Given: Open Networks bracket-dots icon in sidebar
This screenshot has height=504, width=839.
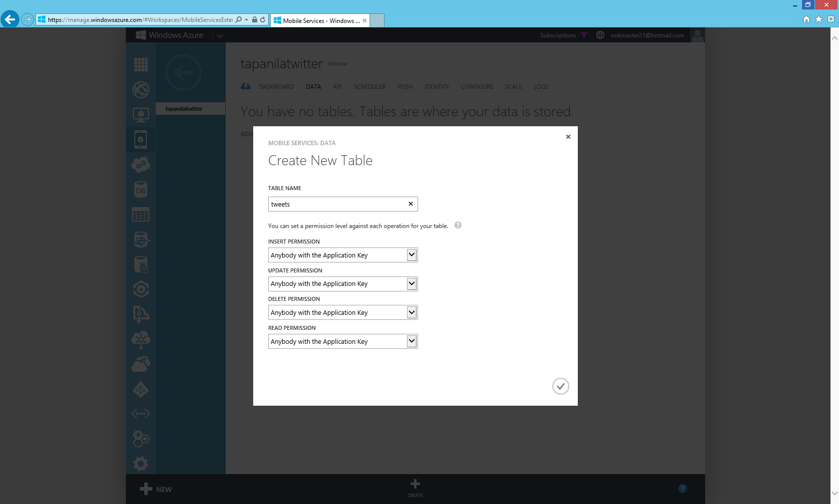Looking at the screenshot, I should (141, 414).
